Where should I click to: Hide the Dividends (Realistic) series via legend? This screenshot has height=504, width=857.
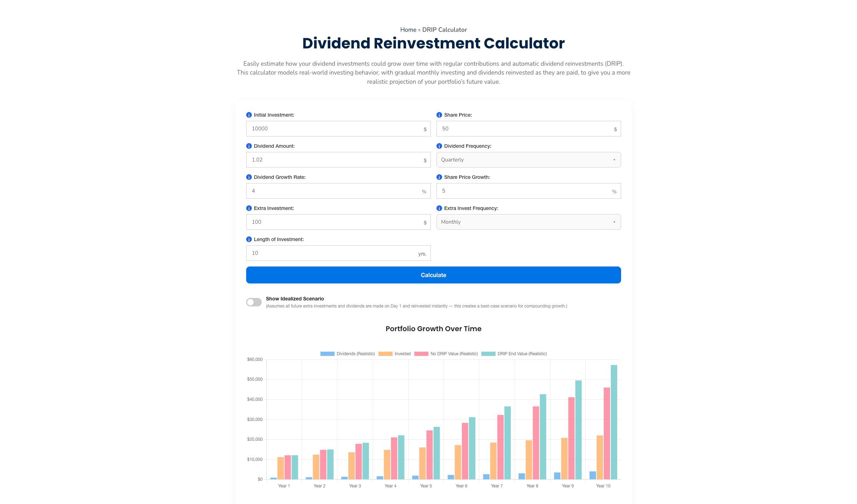coord(348,353)
